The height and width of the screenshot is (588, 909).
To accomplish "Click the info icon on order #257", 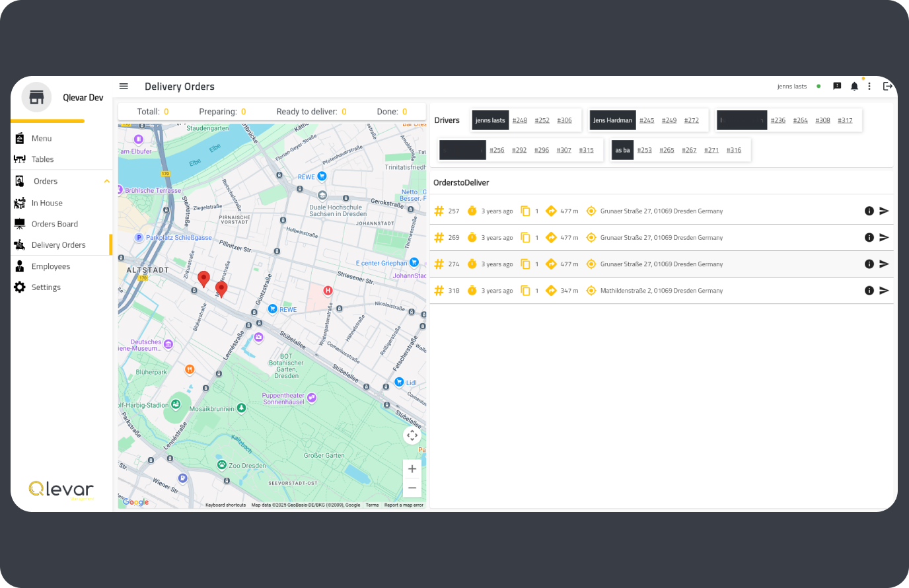I will click(x=869, y=211).
